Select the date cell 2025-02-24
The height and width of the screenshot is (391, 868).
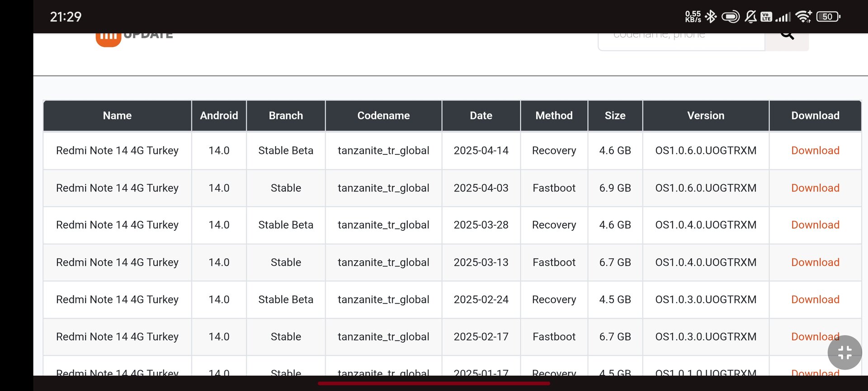pos(481,300)
